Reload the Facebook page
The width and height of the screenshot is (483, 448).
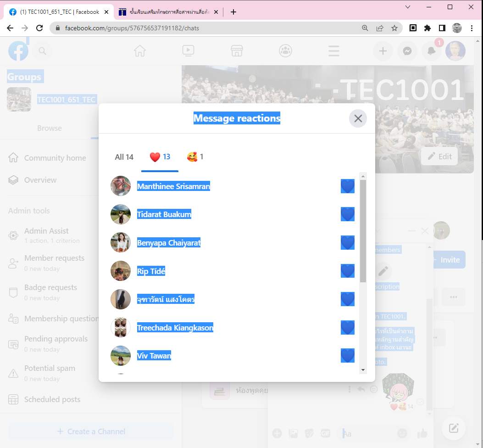pos(39,28)
